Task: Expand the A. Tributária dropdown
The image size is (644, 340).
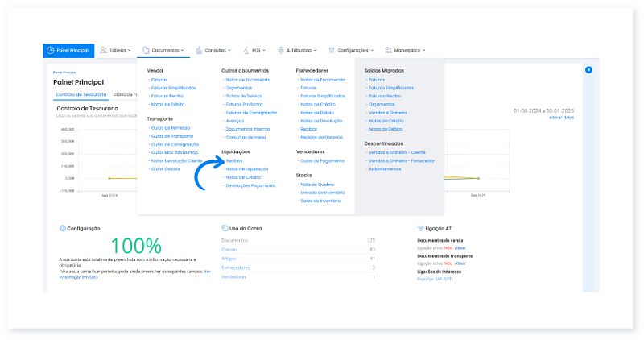Action: [315, 50]
